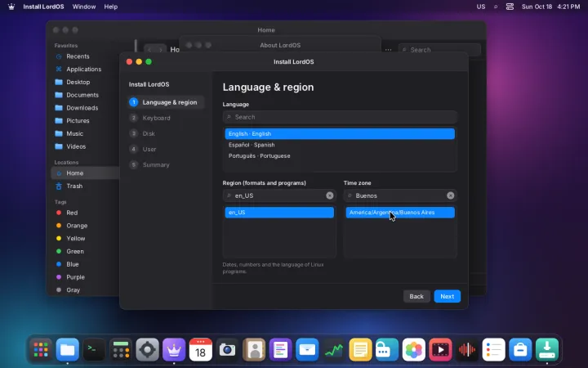Select English · English language
The image size is (588, 368).
340,133
